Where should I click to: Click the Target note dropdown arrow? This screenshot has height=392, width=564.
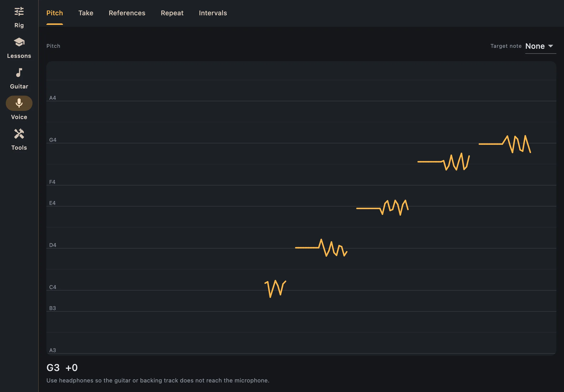550,46
